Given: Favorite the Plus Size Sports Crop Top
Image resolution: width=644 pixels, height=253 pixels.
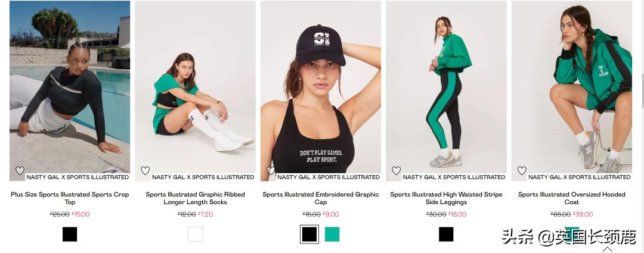Looking at the screenshot, I should tap(20, 171).
